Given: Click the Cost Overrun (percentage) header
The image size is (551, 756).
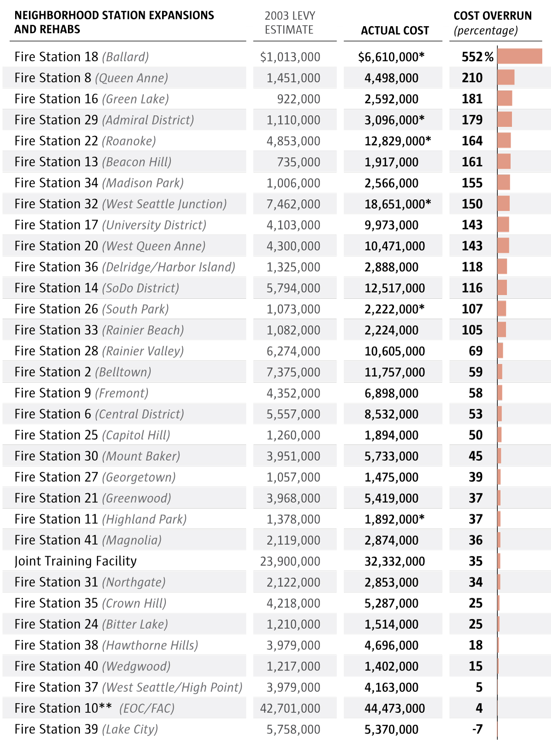Looking at the screenshot, I should (492, 23).
